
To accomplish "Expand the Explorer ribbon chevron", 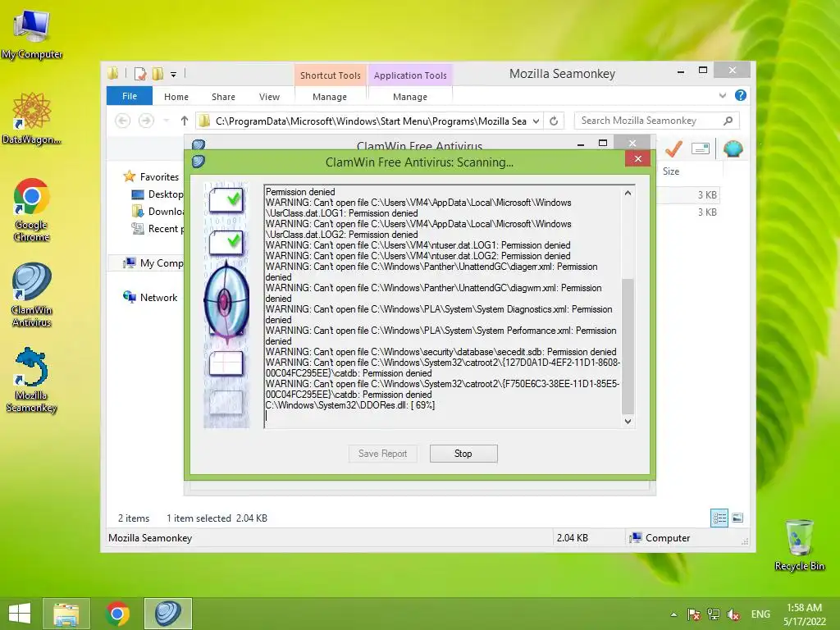I will pos(723,95).
